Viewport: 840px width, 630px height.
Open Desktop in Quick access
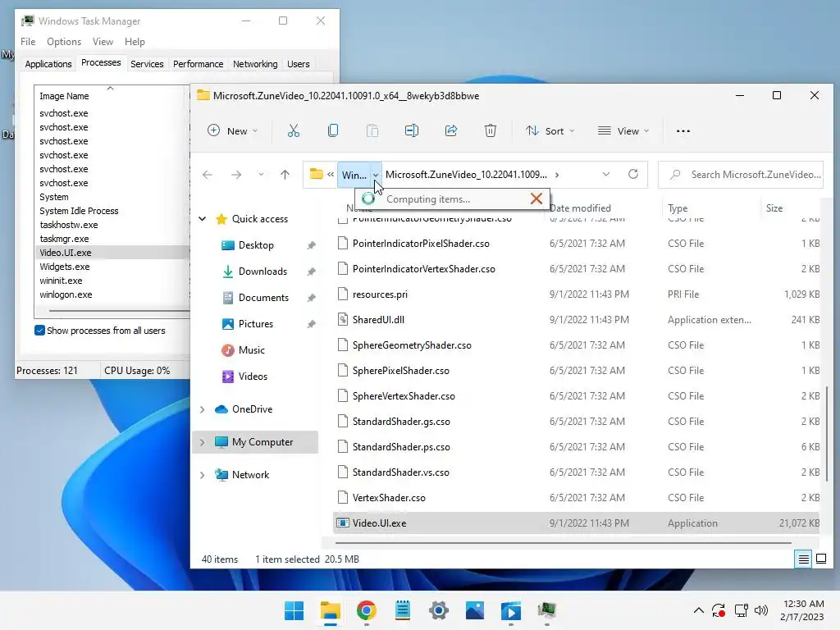[256, 245]
